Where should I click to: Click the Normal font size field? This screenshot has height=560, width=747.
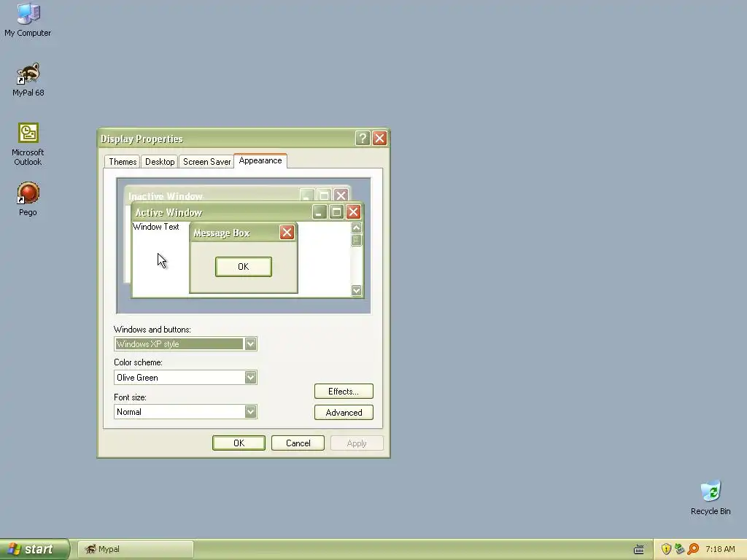click(185, 411)
